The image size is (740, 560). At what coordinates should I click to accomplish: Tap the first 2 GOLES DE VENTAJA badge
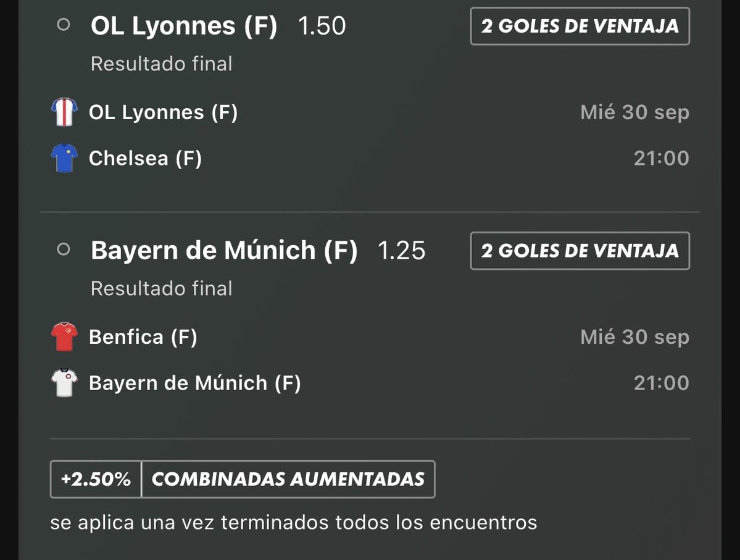[580, 26]
